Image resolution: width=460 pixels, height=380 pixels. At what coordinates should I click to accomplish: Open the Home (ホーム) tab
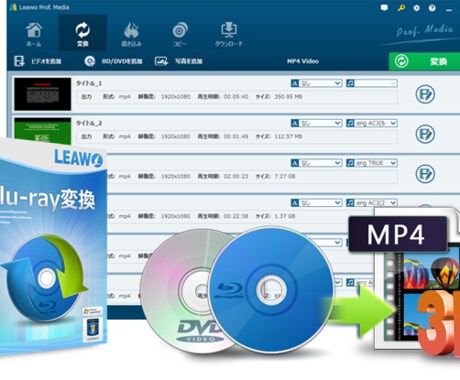pos(34,34)
